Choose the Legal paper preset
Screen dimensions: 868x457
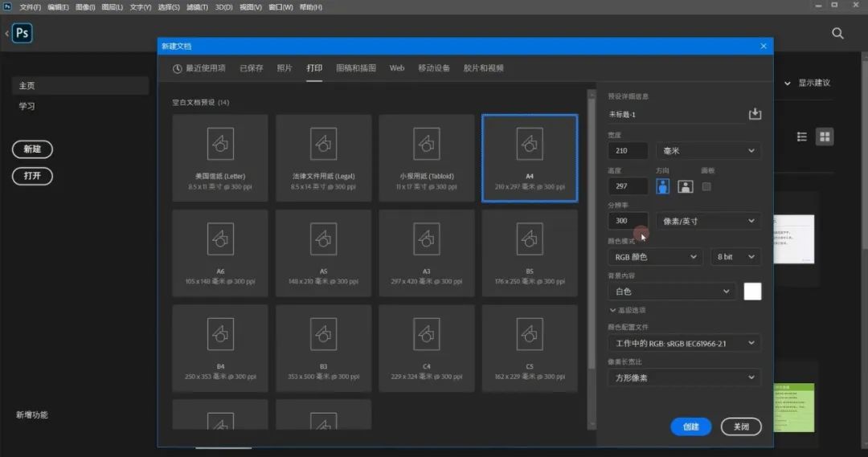click(x=323, y=158)
